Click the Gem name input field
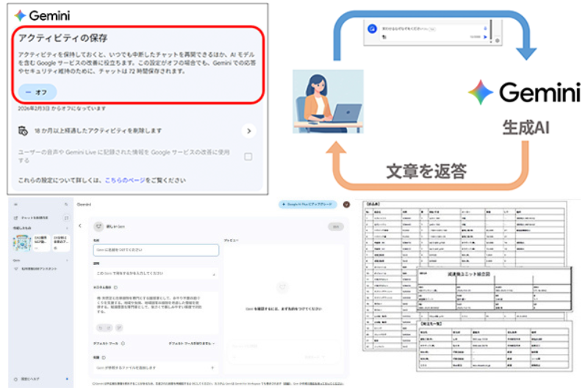 156,250
